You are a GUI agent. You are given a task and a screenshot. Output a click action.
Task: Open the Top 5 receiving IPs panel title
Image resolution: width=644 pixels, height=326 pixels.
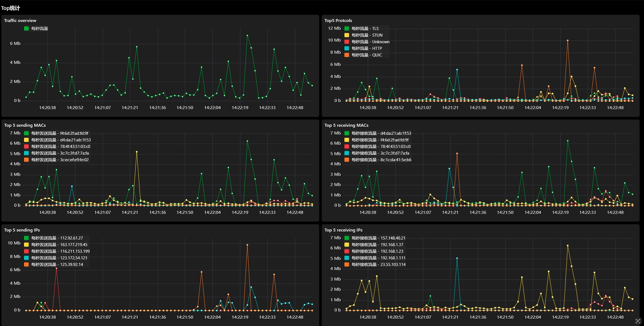pyautogui.click(x=343, y=230)
